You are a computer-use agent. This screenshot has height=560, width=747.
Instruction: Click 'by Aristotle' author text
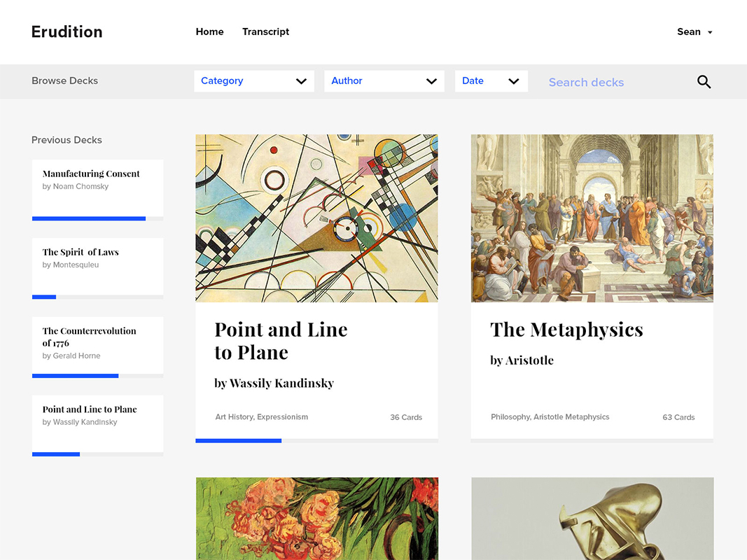(522, 360)
